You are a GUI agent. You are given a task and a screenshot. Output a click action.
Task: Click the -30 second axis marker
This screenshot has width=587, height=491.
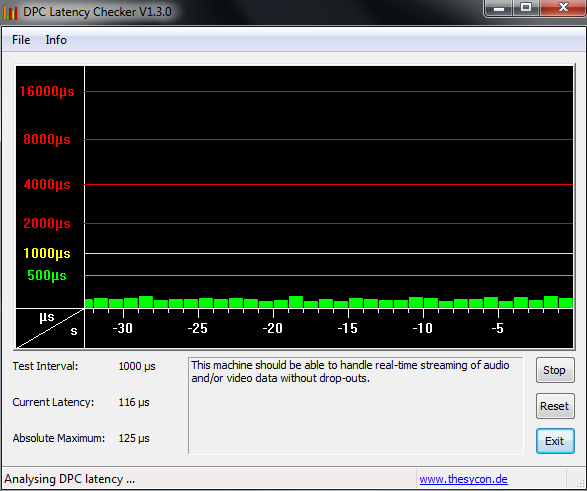click(123, 328)
